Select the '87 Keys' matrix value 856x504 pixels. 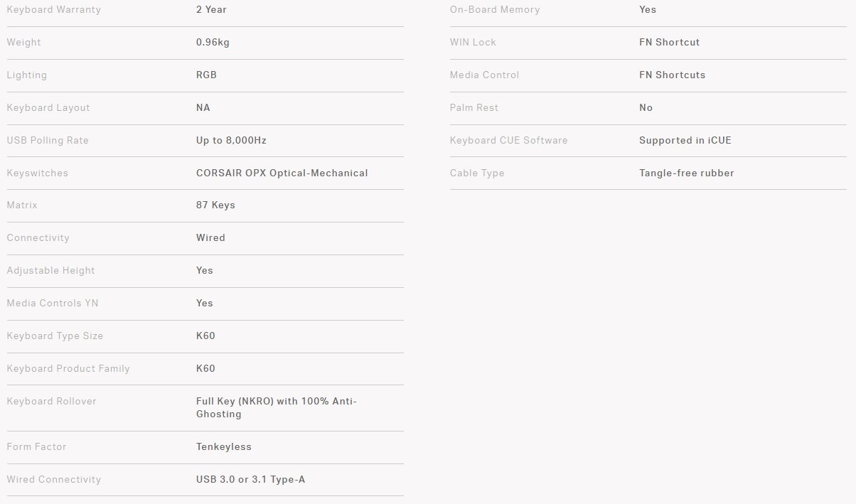point(215,205)
